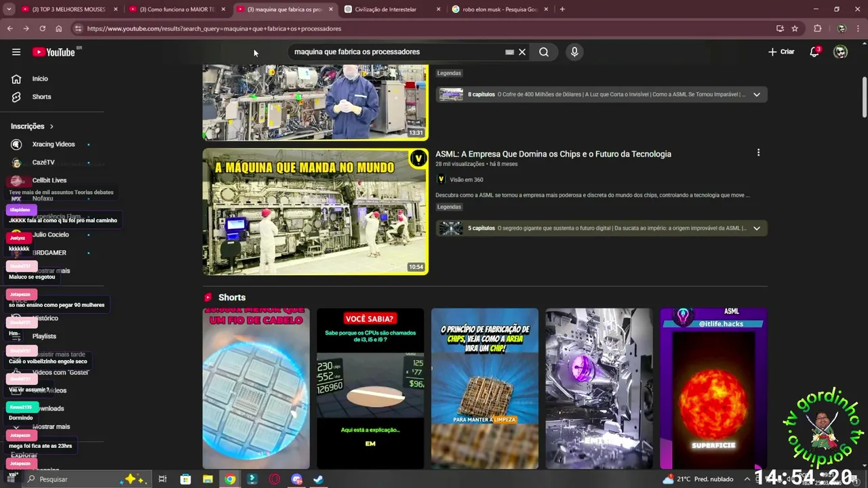Open File Explorer from the taskbar
The image size is (868, 488).
pyautogui.click(x=208, y=479)
